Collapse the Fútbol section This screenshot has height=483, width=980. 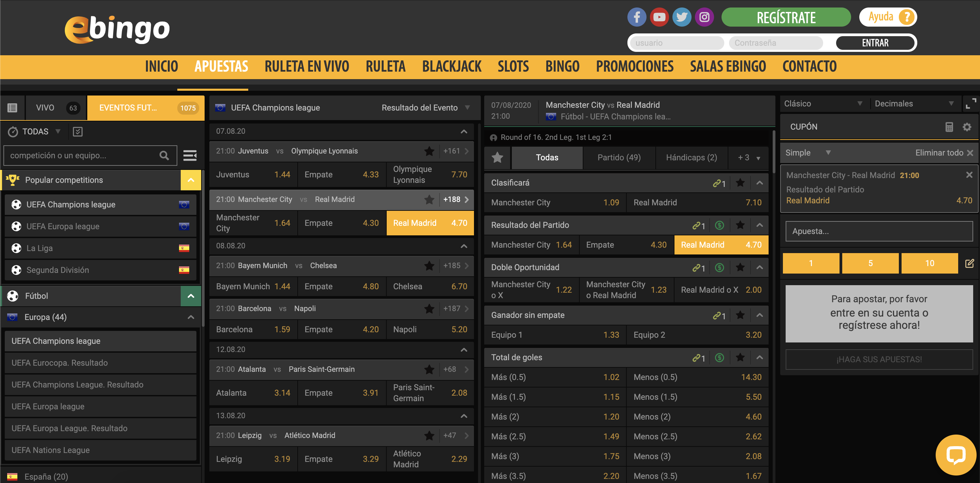[x=191, y=296]
